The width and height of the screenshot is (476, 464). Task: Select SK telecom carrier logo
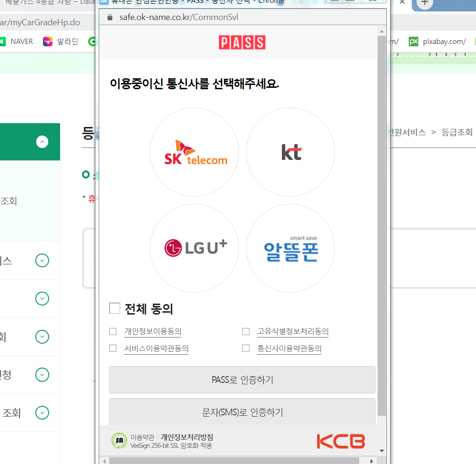194,152
